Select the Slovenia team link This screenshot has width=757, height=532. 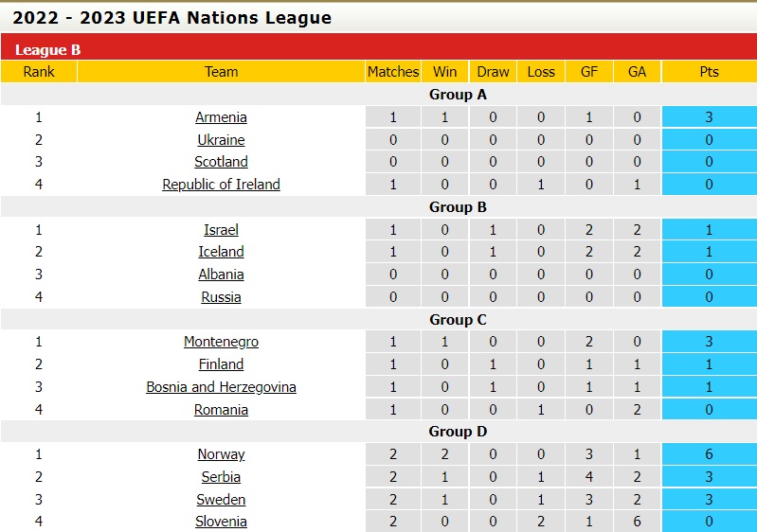[x=221, y=522]
